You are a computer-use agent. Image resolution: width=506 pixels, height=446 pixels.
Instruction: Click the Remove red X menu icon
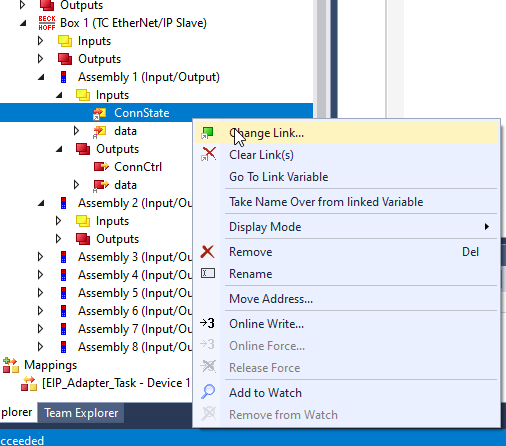[x=207, y=252]
